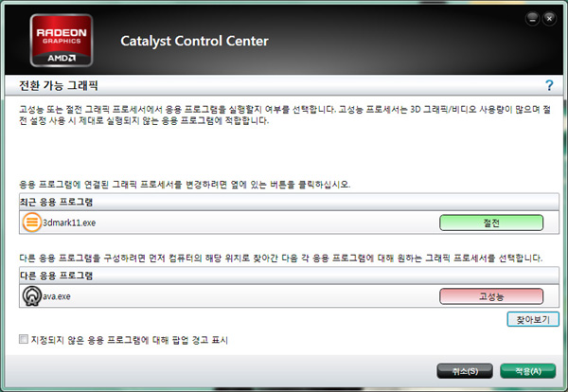Click the 최근 응용 프로그램 section header
The height and width of the screenshot is (392, 568).
(289, 202)
